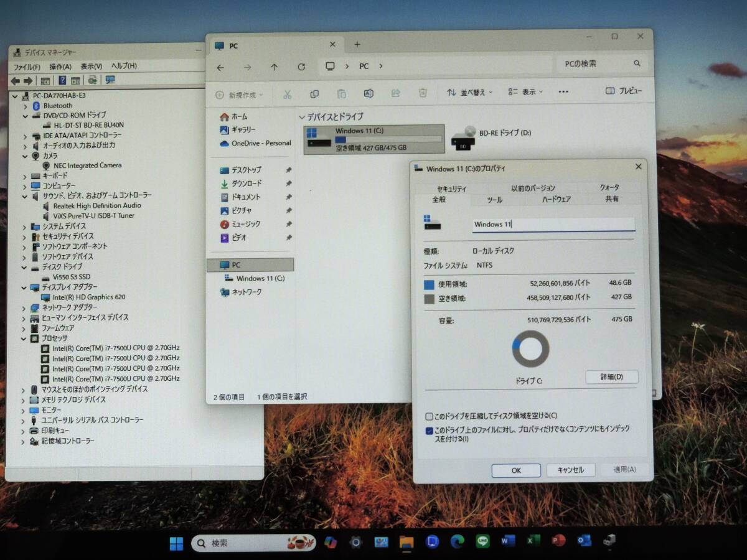Open LINE app on taskbar
The image size is (747, 560).
point(482,541)
